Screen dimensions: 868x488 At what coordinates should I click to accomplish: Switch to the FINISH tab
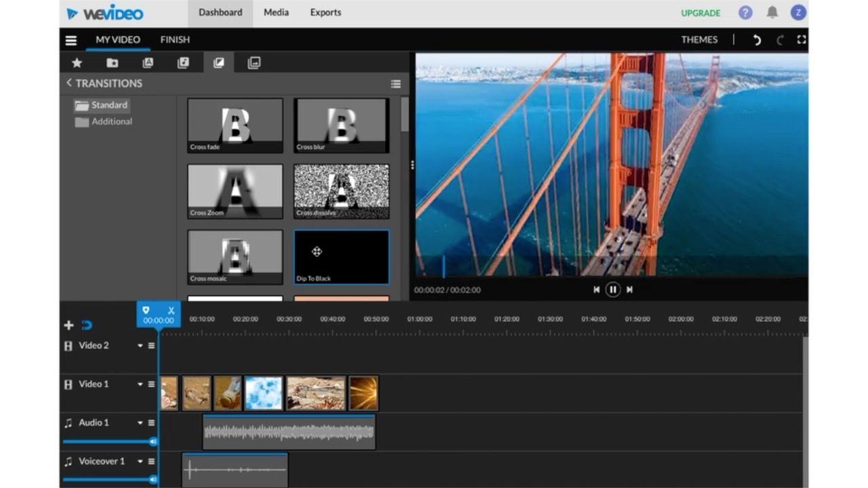tap(175, 40)
